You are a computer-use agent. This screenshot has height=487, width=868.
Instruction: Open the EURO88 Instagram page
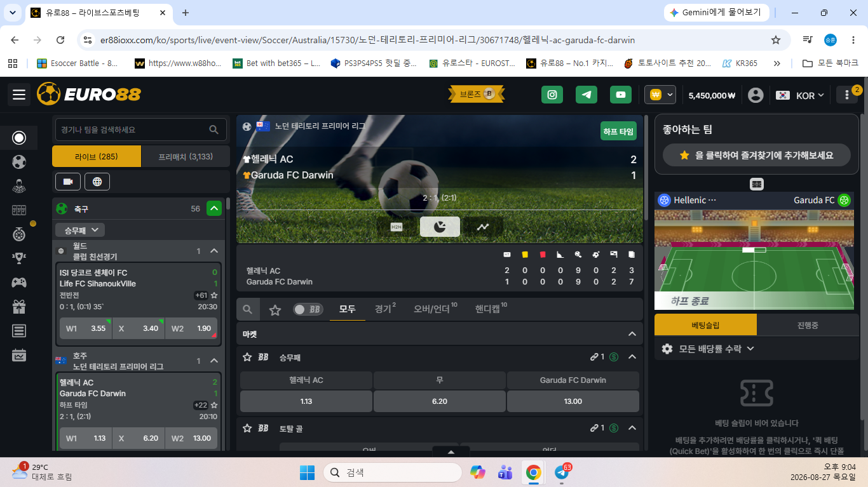(552, 95)
